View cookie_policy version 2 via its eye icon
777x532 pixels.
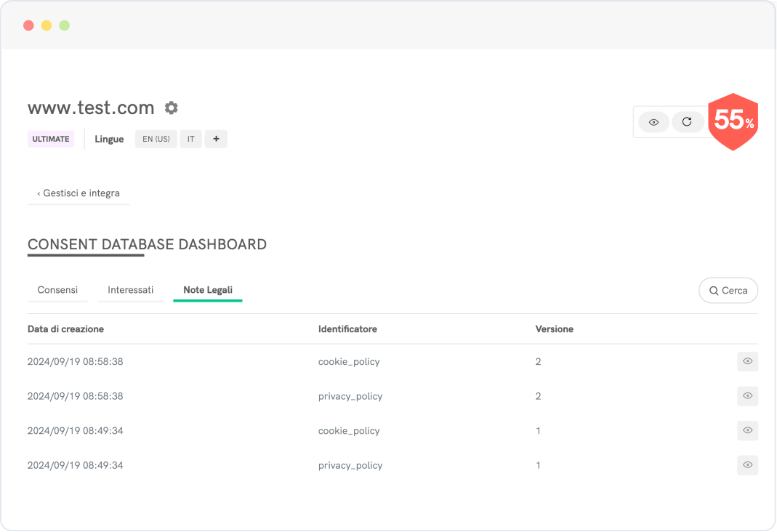pyautogui.click(x=747, y=361)
